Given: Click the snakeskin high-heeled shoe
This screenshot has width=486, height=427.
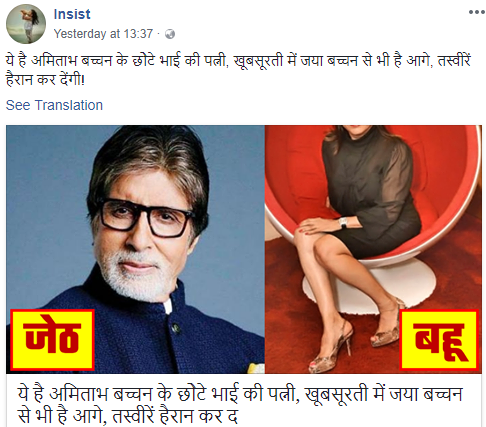Looking at the screenshot, I should tap(331, 350).
